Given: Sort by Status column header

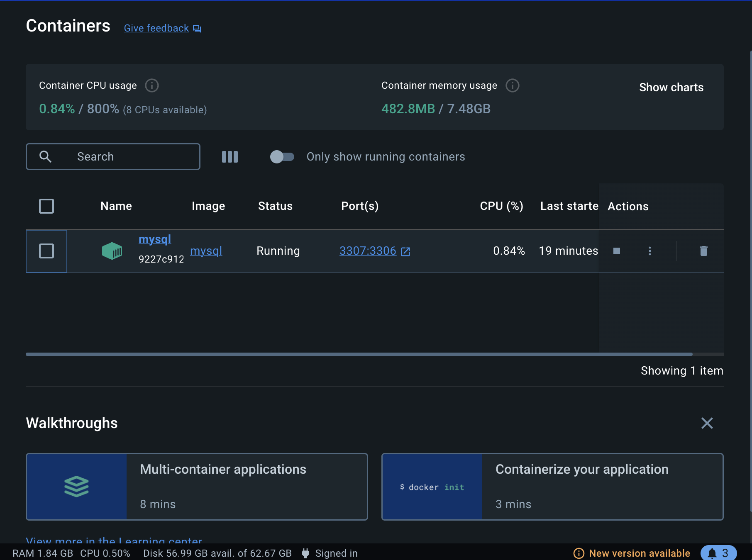Looking at the screenshot, I should click(x=275, y=206).
